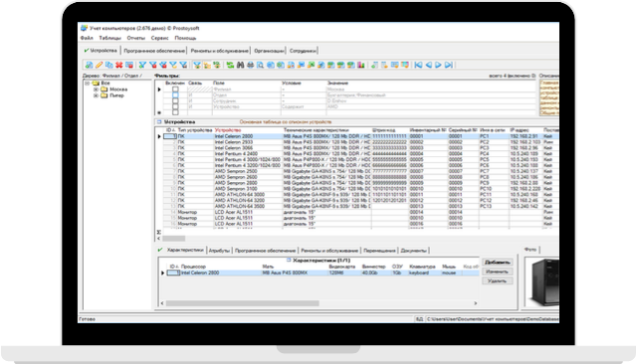Viewport: 637px width, 364px height.
Task: Click the Удалить button
Action: tap(498, 280)
